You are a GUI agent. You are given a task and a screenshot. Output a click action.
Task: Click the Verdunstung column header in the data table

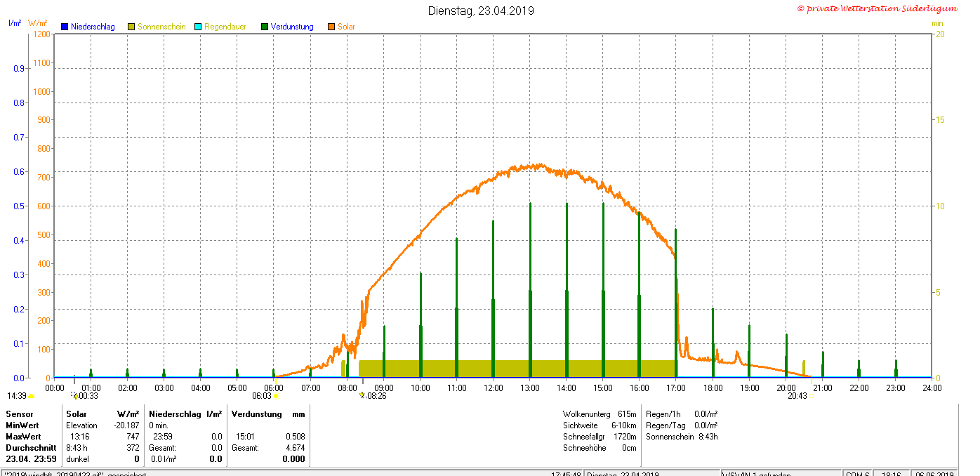pyautogui.click(x=257, y=414)
